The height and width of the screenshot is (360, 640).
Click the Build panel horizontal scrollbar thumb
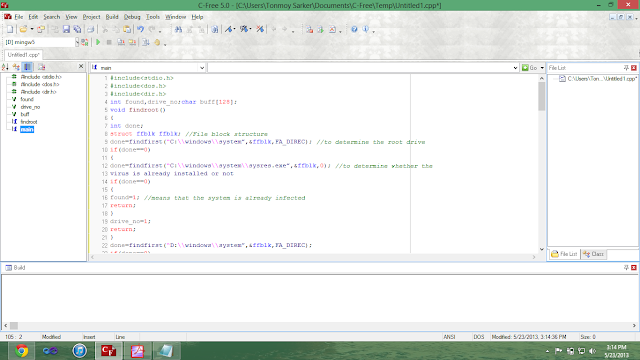point(14,326)
